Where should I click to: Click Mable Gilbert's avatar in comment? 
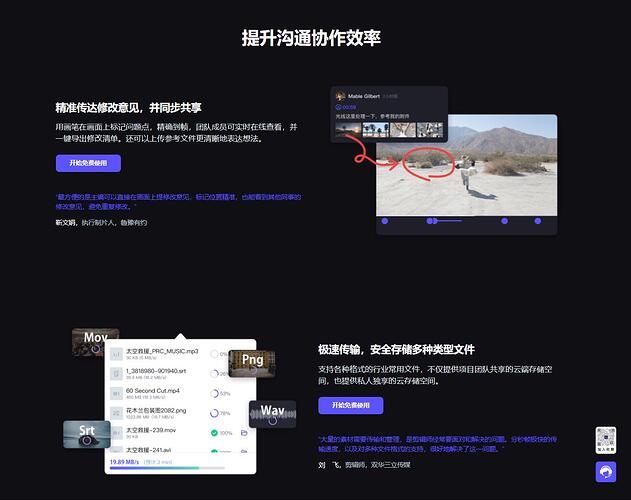340,96
